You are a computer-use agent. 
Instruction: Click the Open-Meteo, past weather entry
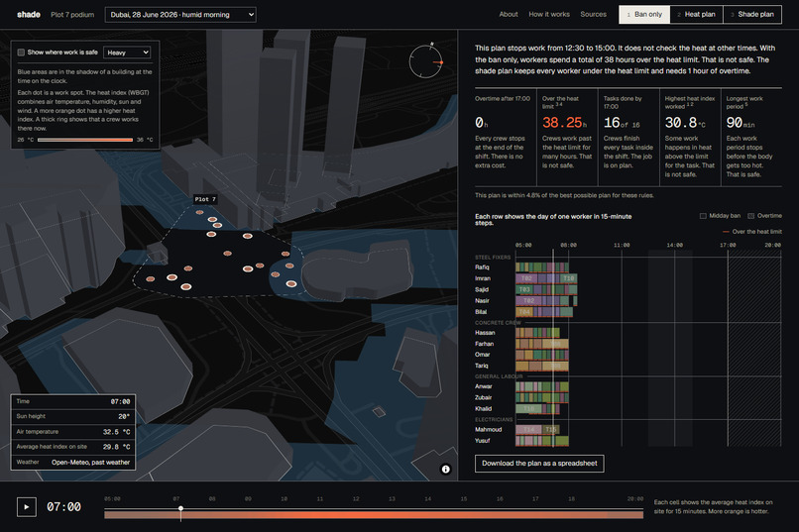(73, 463)
